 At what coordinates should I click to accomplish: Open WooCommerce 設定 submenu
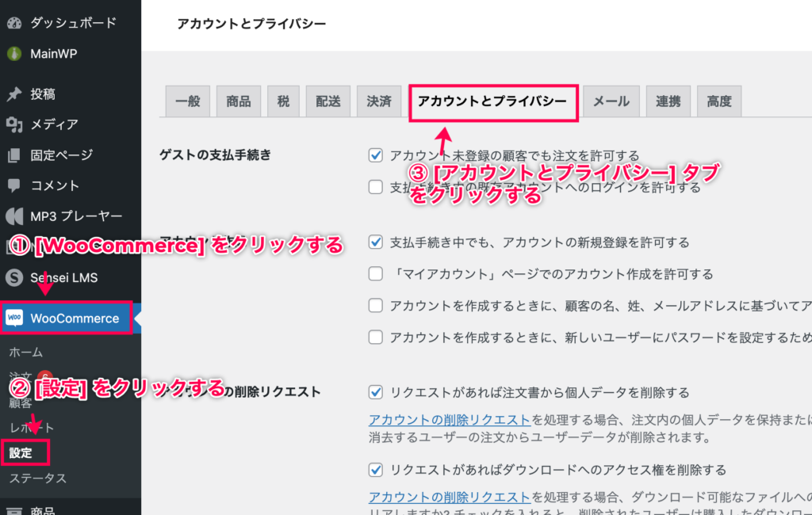pyautogui.click(x=21, y=453)
